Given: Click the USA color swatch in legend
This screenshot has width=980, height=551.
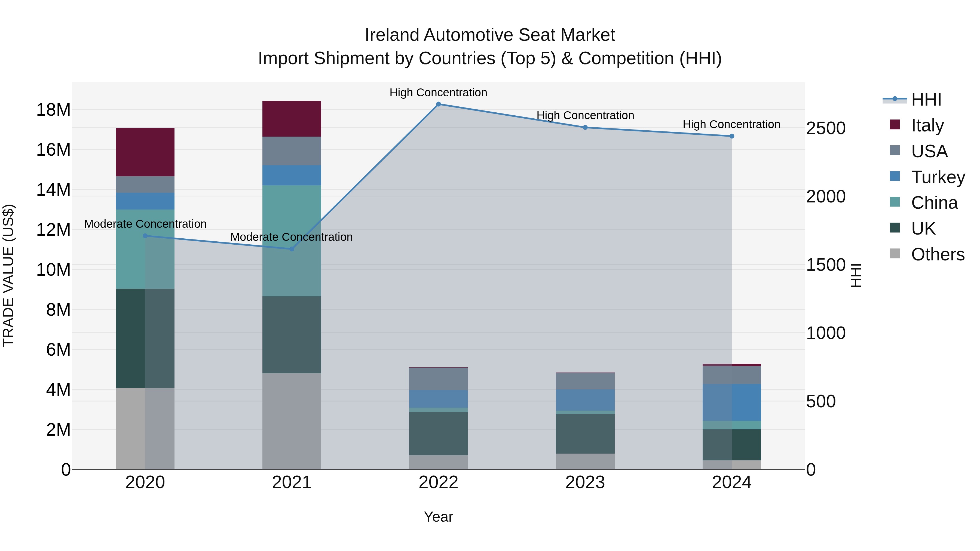Looking at the screenshot, I should click(x=895, y=150).
